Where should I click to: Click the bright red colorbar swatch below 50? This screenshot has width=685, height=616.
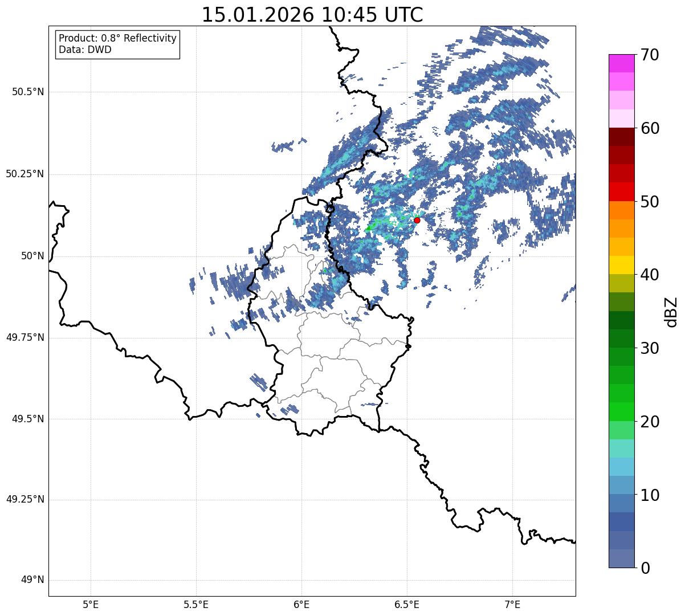pyautogui.click(x=622, y=192)
